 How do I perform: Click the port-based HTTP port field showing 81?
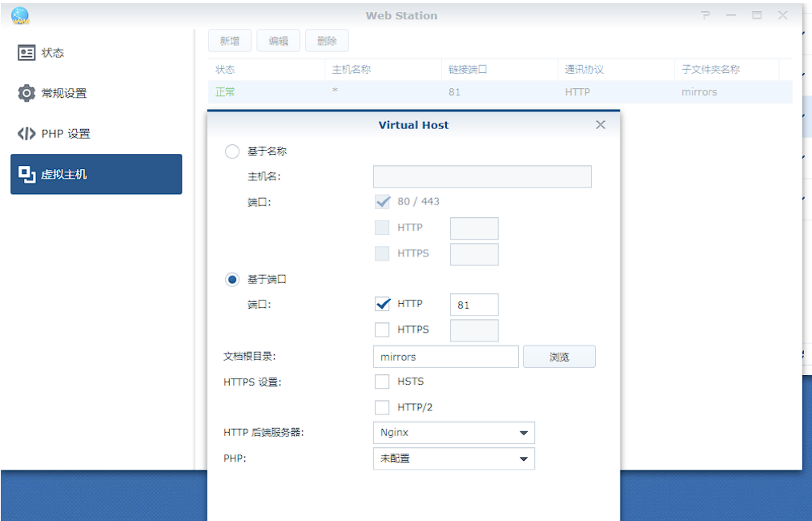click(474, 305)
